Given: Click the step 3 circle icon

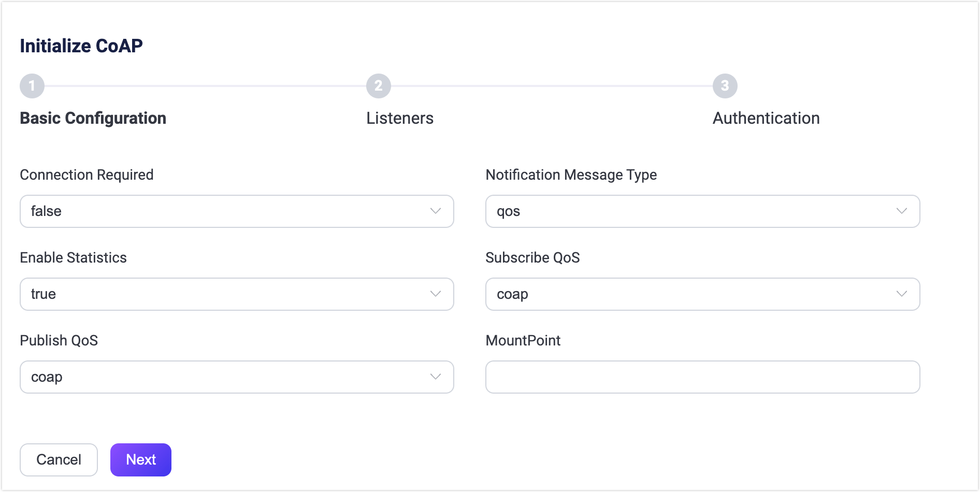Looking at the screenshot, I should (x=725, y=86).
